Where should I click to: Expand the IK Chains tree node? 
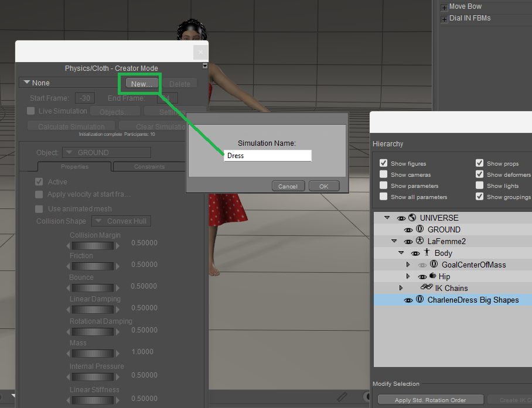click(x=401, y=288)
